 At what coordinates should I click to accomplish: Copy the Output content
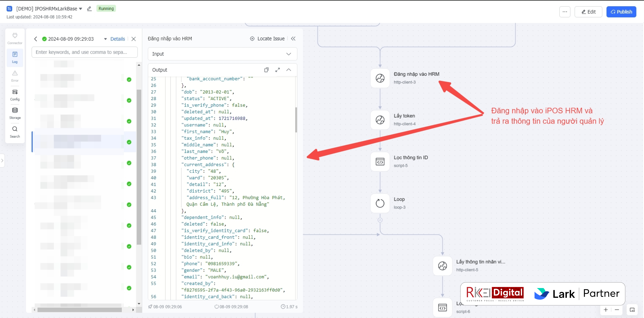click(x=266, y=70)
